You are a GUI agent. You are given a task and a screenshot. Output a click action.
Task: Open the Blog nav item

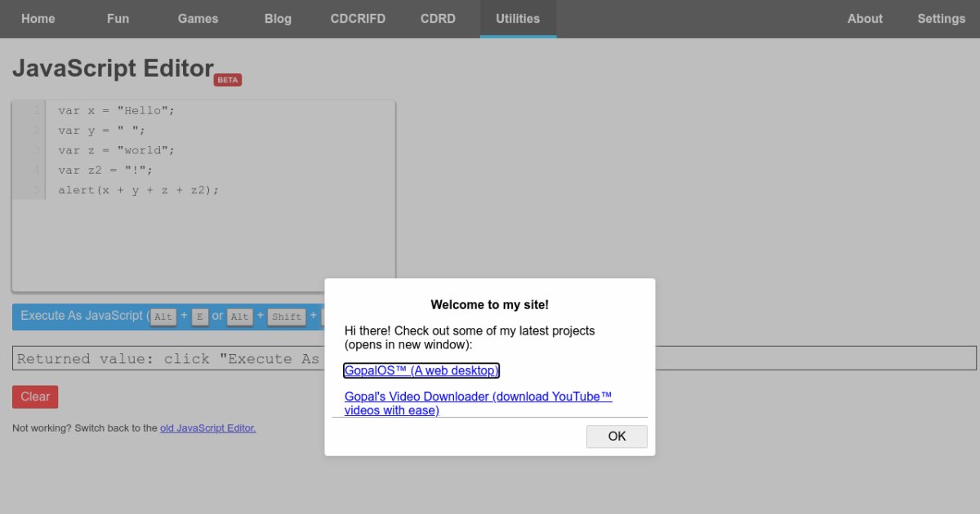(278, 19)
